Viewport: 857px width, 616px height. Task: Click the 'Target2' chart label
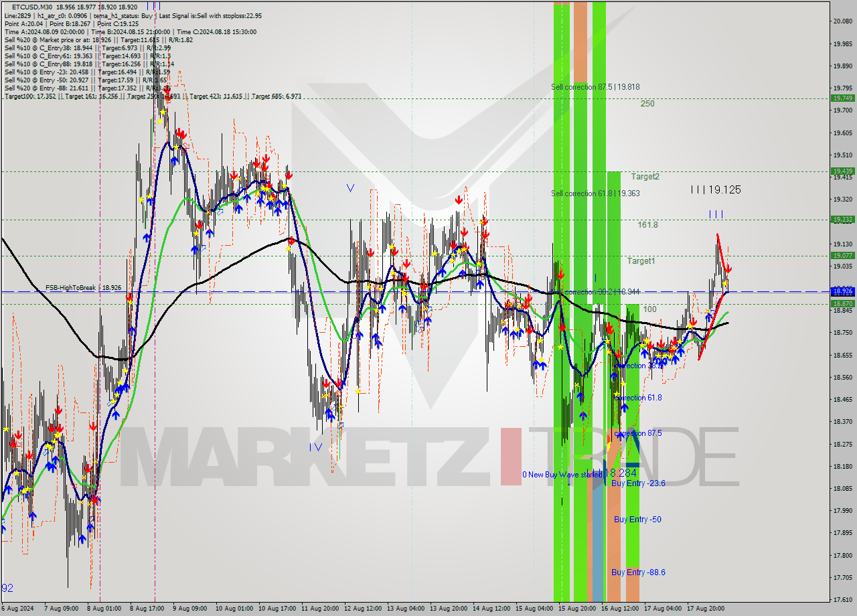click(645, 177)
